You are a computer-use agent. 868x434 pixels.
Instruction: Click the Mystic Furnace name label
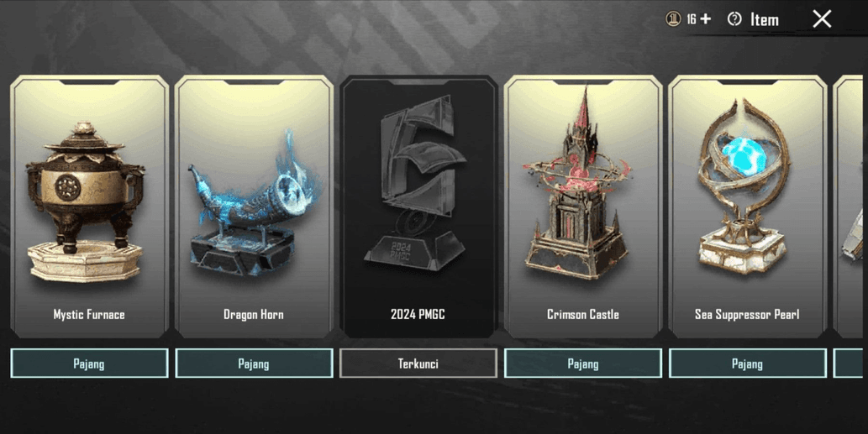[89, 314]
